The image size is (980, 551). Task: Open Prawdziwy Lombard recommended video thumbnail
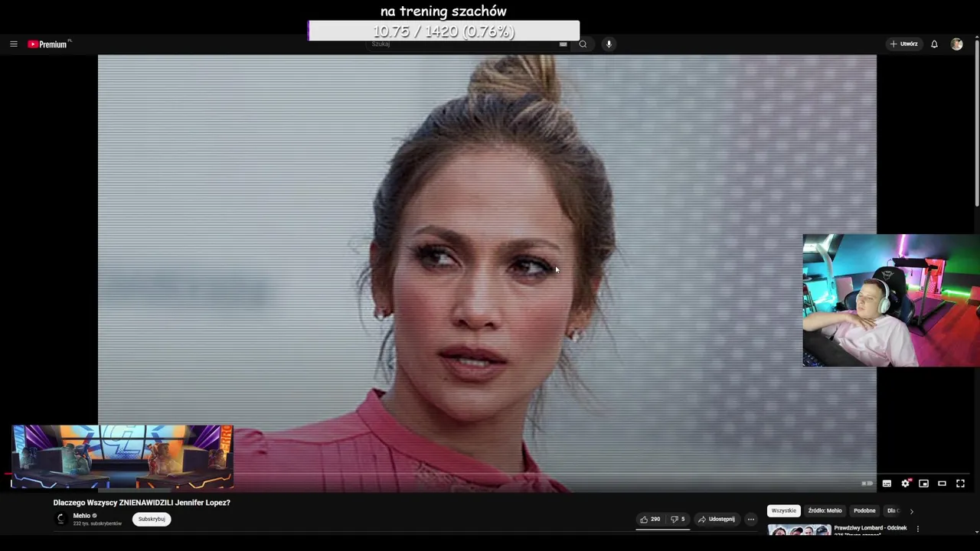tap(799, 529)
